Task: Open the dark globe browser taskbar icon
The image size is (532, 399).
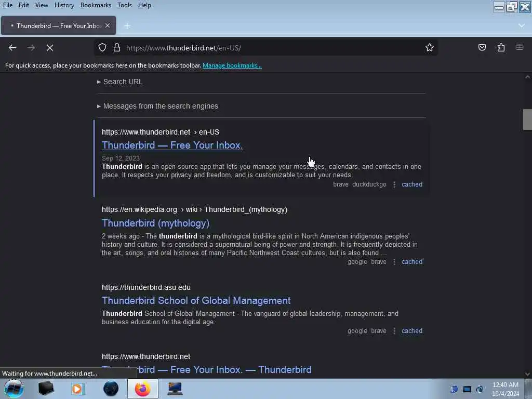Action: click(x=111, y=389)
